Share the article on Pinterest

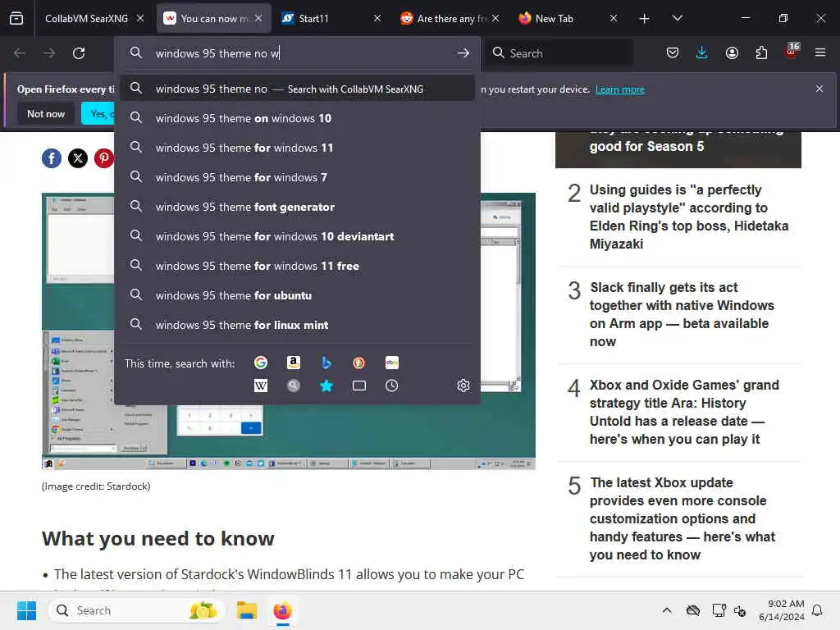pyautogui.click(x=104, y=158)
